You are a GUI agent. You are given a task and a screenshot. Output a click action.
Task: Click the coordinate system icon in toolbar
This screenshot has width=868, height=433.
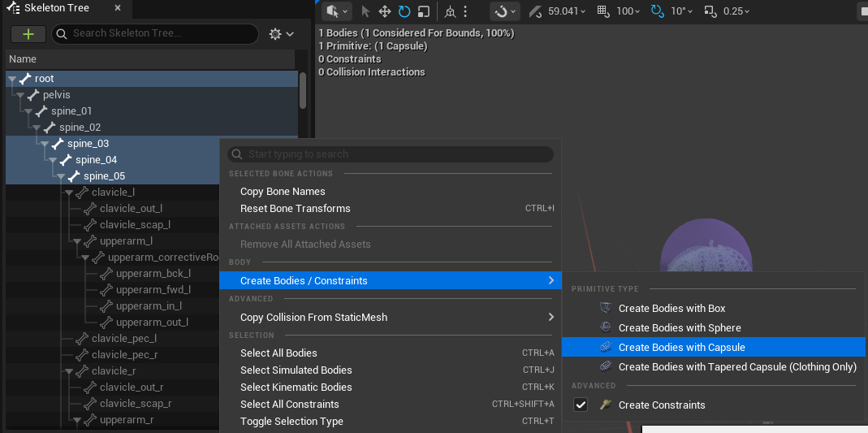[x=450, y=11]
